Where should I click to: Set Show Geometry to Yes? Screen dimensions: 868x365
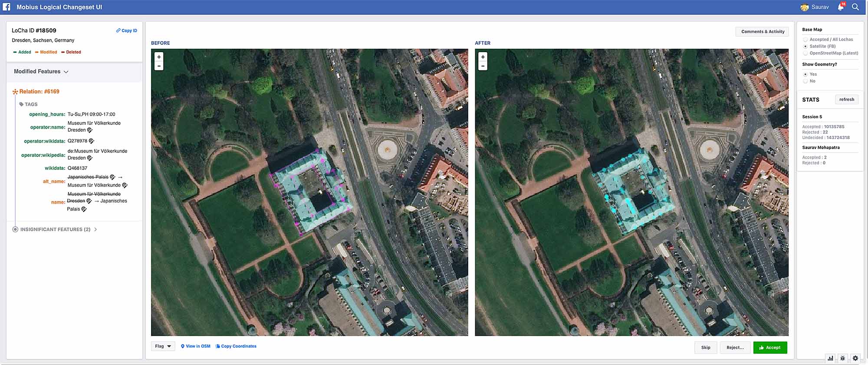tap(806, 74)
